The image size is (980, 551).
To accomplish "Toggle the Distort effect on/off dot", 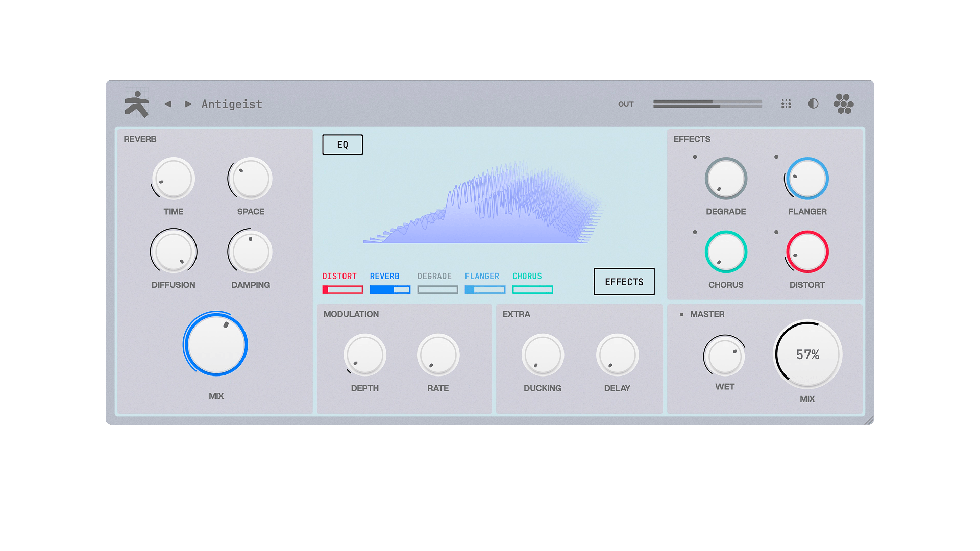I will coord(776,232).
